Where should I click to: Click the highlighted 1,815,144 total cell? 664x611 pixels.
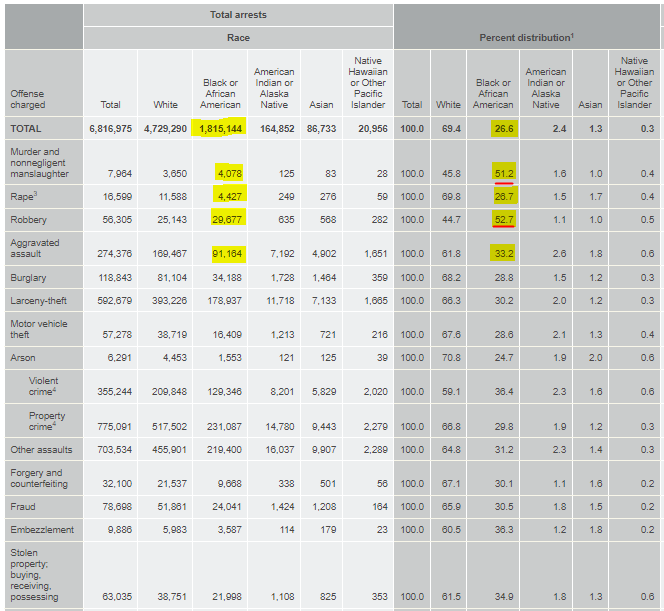click(x=219, y=128)
